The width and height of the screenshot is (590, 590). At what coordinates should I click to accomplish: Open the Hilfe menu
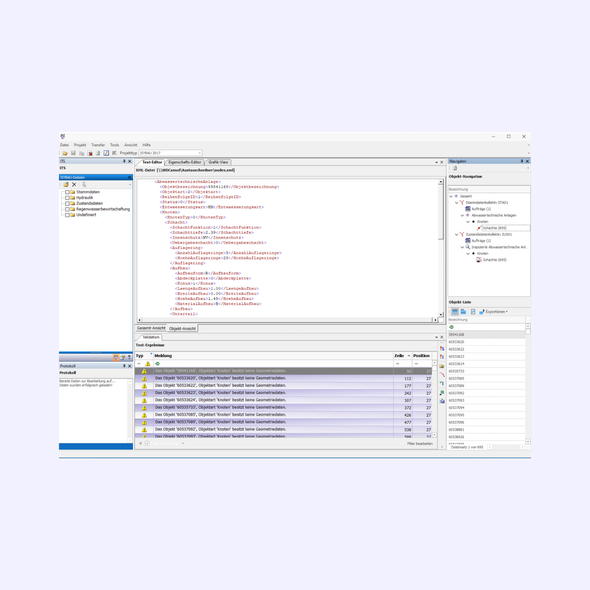click(x=146, y=145)
